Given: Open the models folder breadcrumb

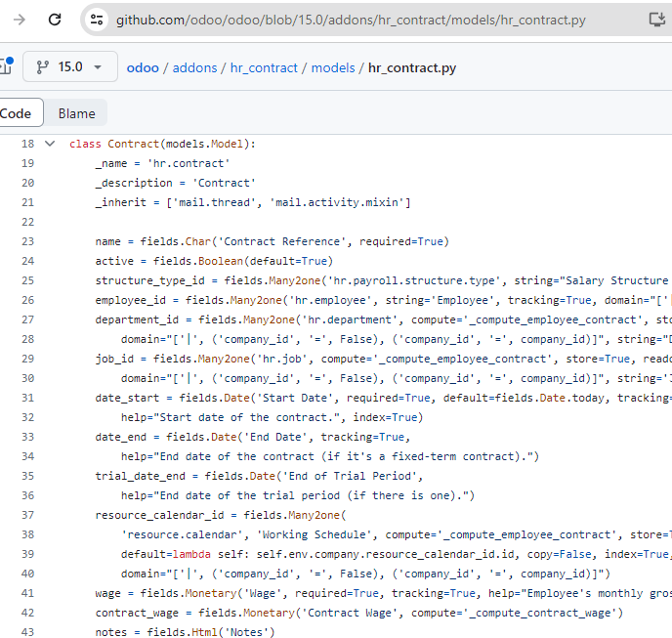Looking at the screenshot, I should 333,67.
